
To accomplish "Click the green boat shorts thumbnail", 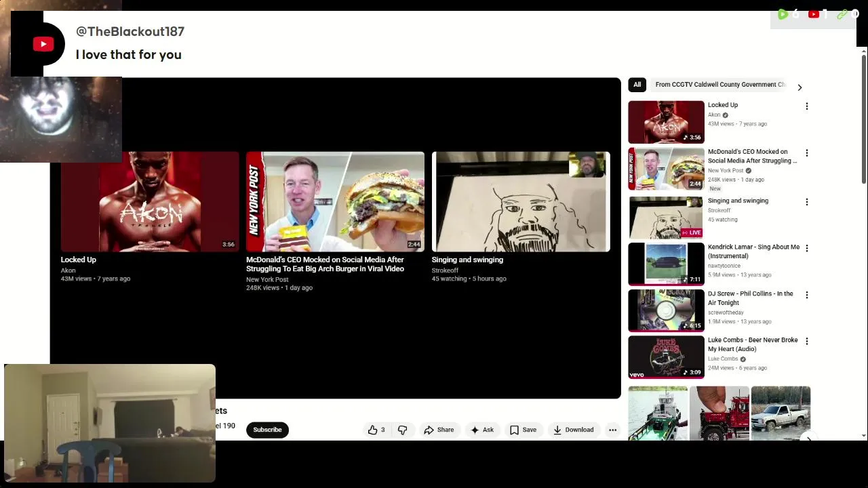I will [x=658, y=413].
